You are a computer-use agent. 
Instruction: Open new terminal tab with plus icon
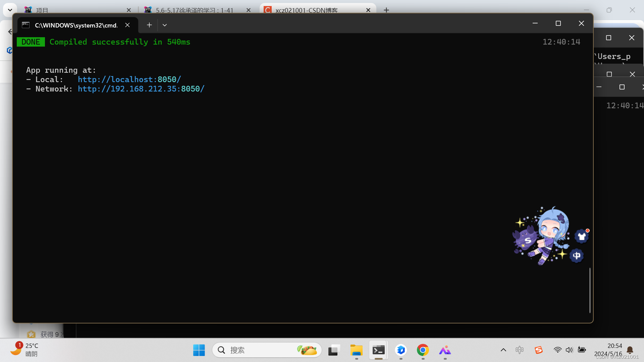[x=149, y=25]
